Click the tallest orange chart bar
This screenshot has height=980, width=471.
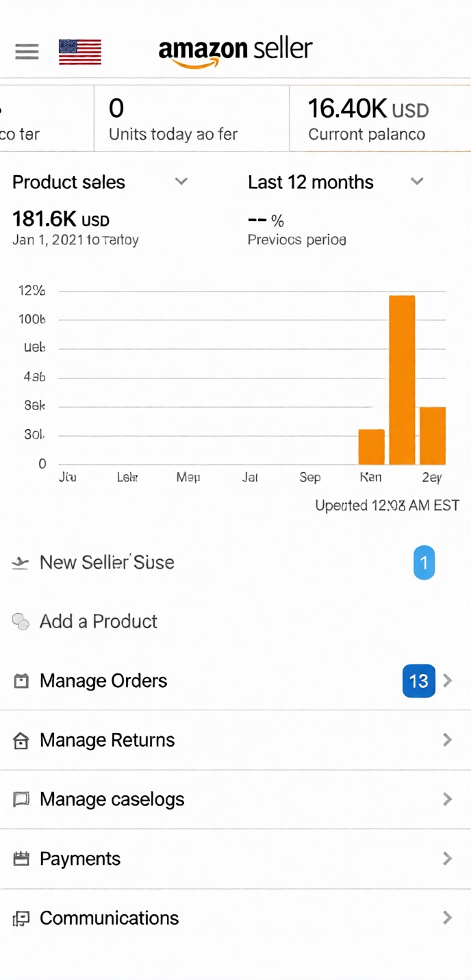(x=402, y=380)
